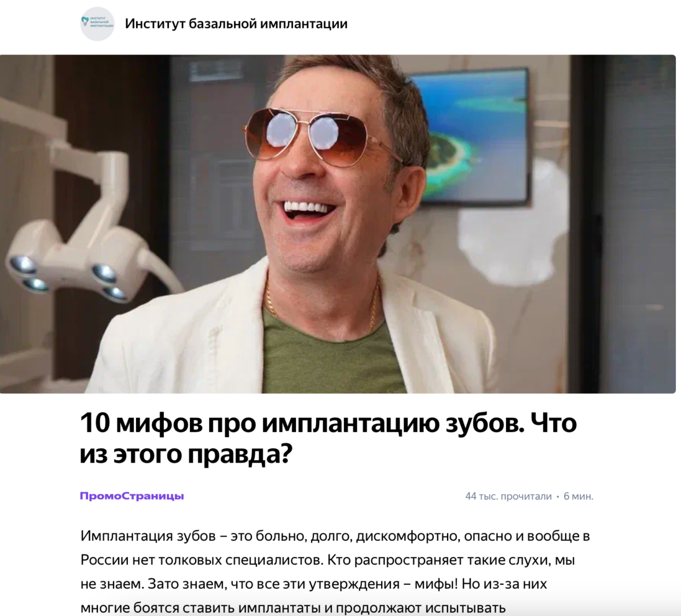The height and width of the screenshot is (616, 681).
Task: Select the "44 тыс. прочитали" read counter
Action: [508, 496]
